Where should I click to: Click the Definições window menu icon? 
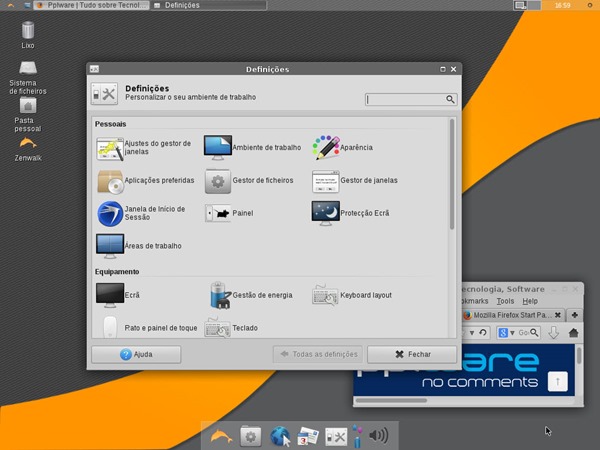click(94, 69)
